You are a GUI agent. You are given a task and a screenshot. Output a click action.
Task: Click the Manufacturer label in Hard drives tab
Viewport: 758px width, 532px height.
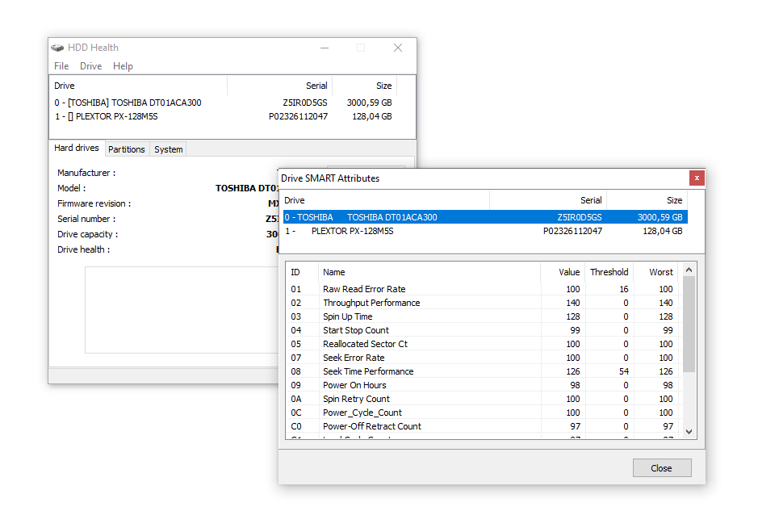pos(86,173)
